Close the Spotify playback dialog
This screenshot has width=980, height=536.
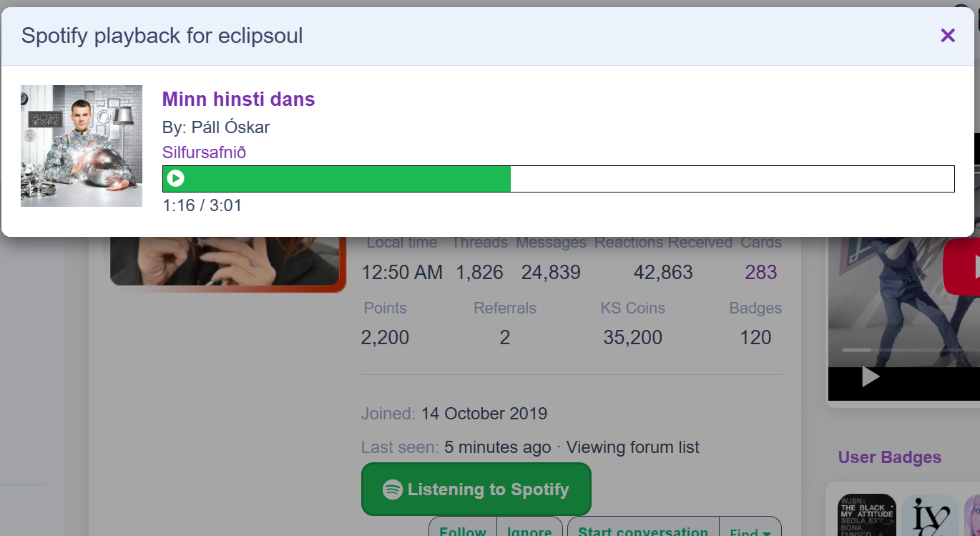tap(948, 35)
